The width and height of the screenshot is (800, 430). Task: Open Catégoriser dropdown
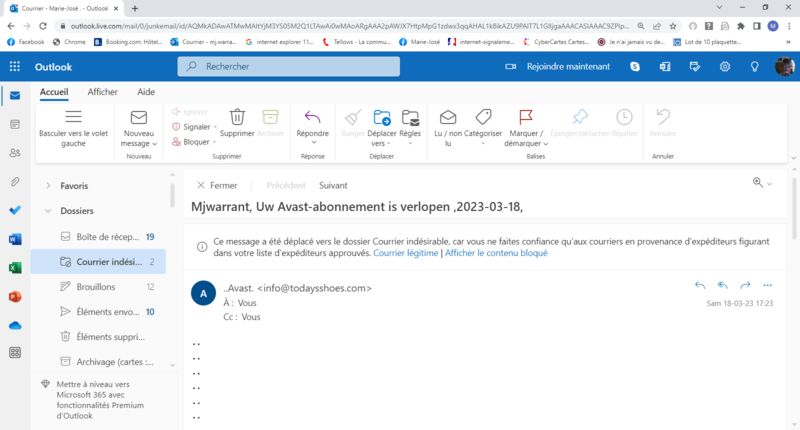point(483,144)
